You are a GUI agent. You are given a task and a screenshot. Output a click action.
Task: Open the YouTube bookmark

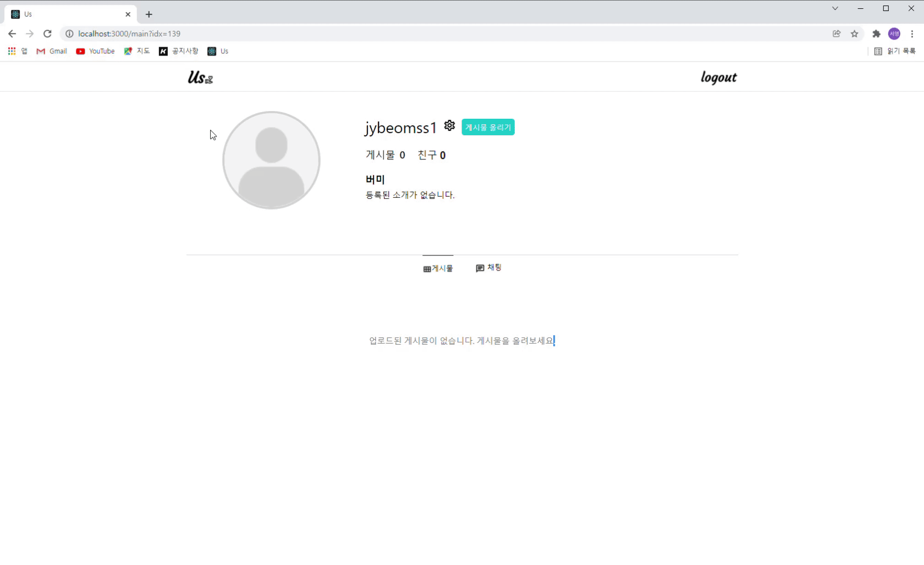point(96,51)
